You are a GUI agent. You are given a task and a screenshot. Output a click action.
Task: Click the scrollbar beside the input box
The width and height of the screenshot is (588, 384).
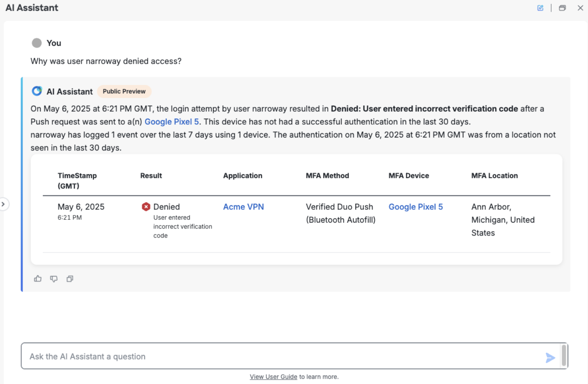(x=564, y=356)
